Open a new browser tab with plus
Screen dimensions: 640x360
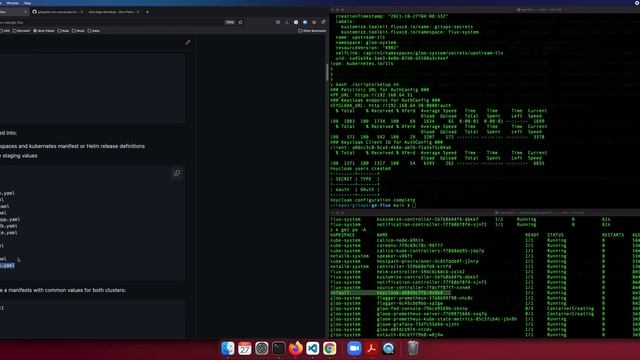click(x=147, y=12)
